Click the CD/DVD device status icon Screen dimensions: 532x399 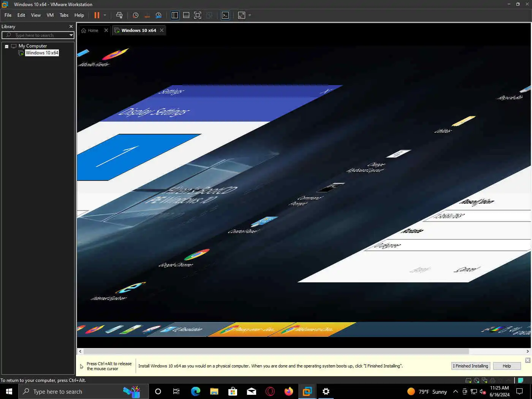[477, 380]
